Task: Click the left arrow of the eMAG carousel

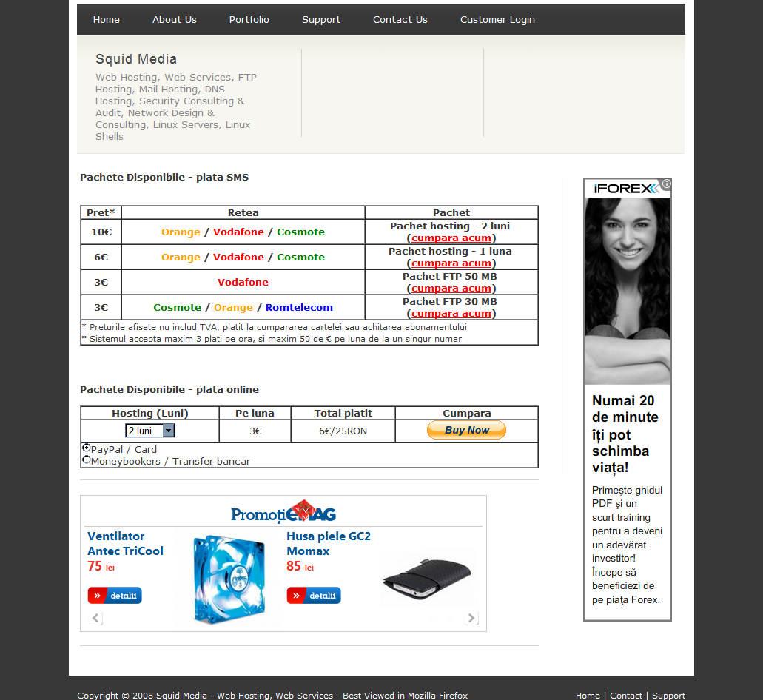Action: pyautogui.click(x=95, y=618)
